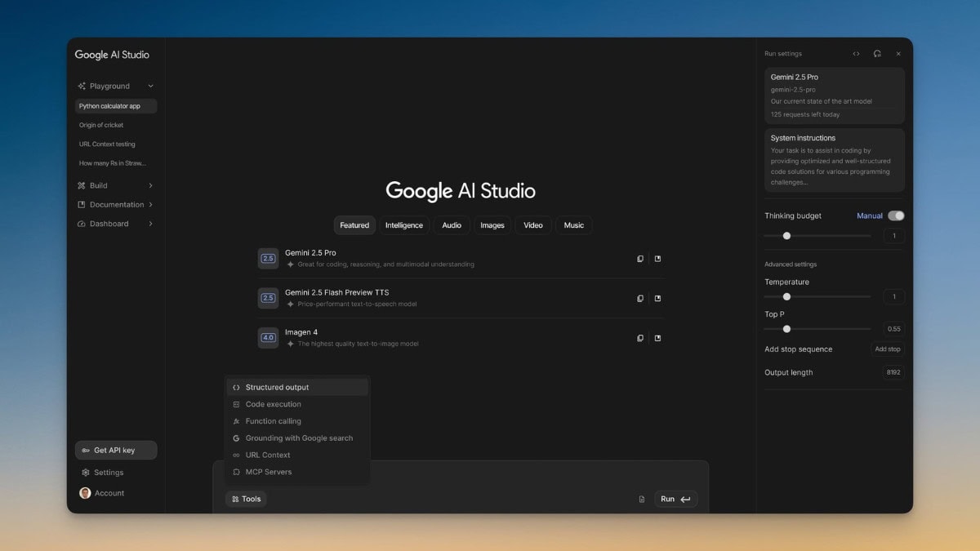Expand the Documentation section chevron

(150, 205)
